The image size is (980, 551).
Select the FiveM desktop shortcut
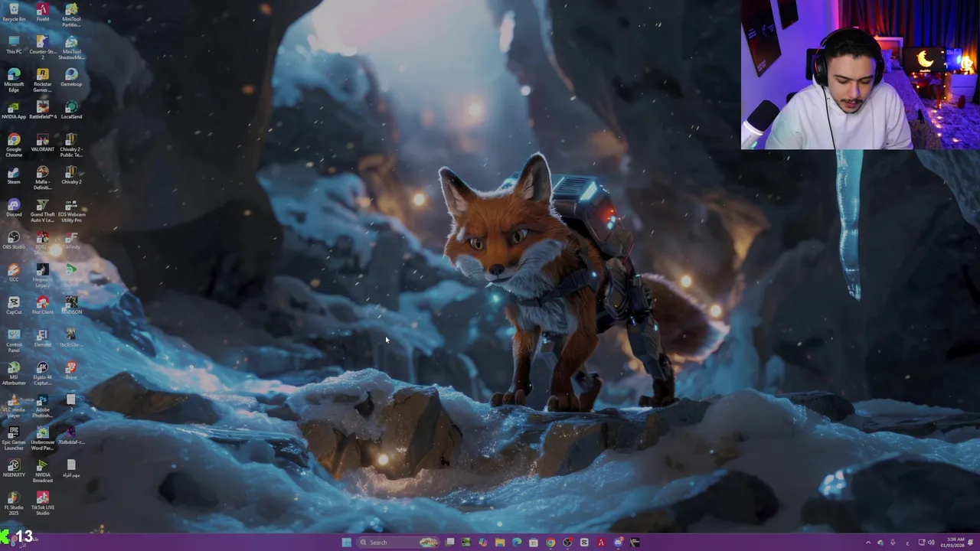(x=42, y=12)
